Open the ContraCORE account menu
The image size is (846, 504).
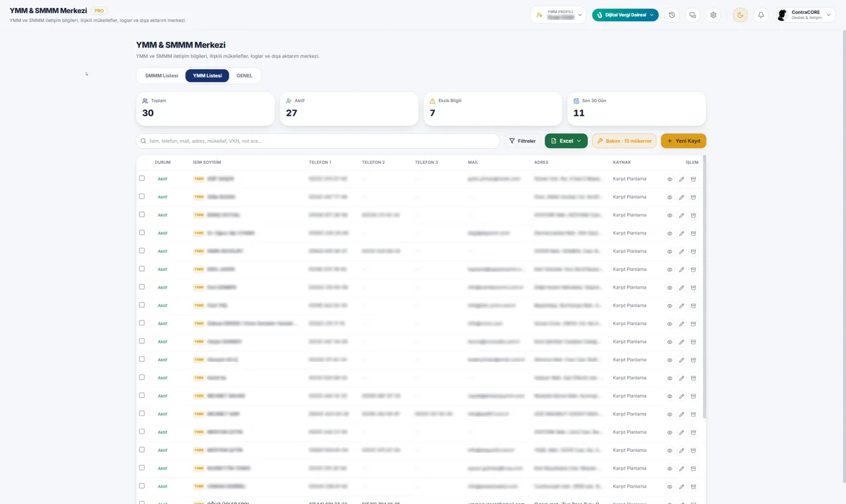pyautogui.click(x=804, y=15)
